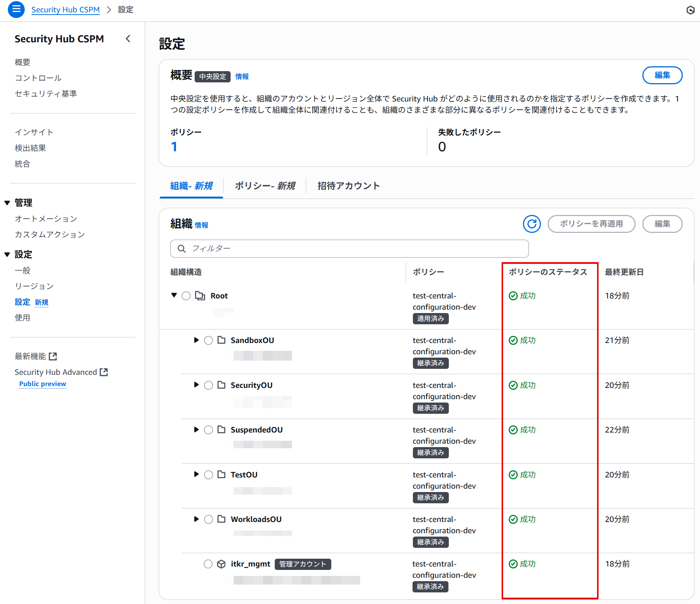The height and width of the screenshot is (604, 700).
Task: Click the success check icon in the SecurityOU row
Action: [x=513, y=385]
